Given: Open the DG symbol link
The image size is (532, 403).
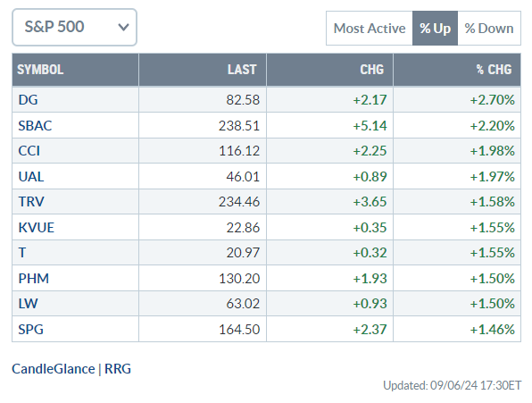Looking at the screenshot, I should click(28, 100).
